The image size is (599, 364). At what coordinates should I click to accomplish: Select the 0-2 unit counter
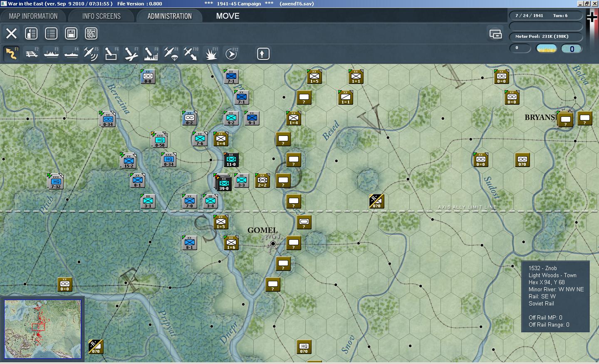coord(189,118)
